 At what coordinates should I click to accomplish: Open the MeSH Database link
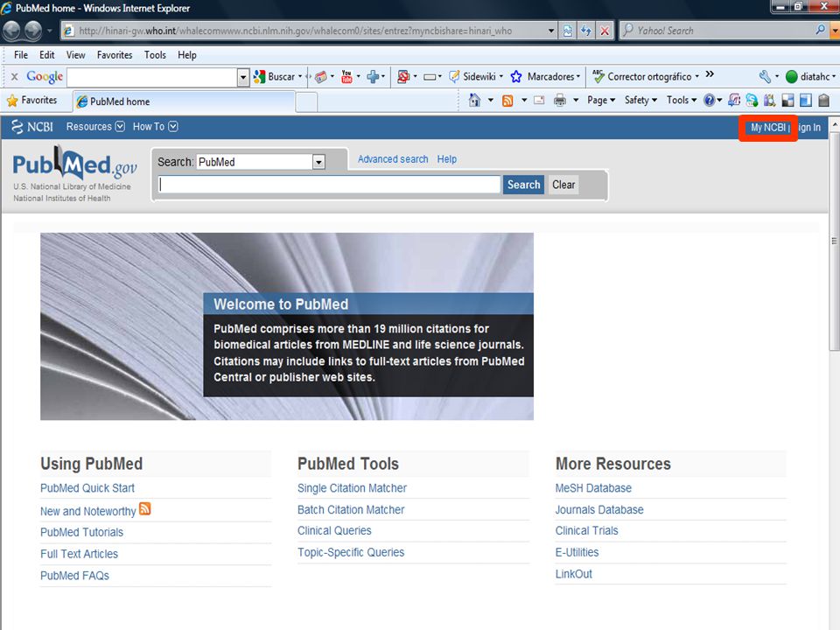(593, 488)
